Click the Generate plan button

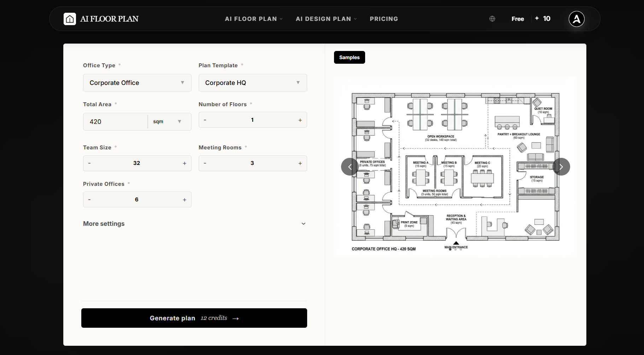pos(194,318)
